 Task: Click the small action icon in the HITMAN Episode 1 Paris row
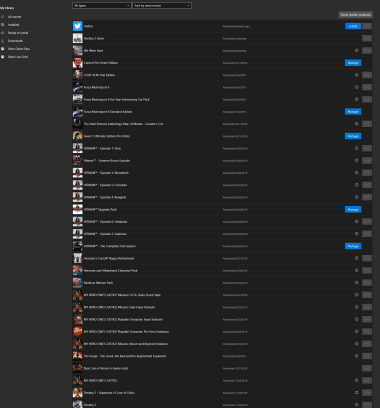[357, 148]
